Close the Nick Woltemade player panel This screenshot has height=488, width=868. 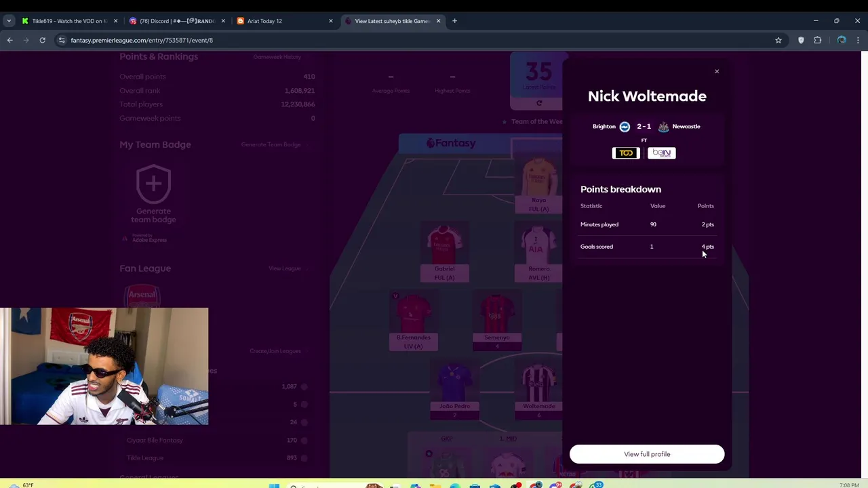pyautogui.click(x=717, y=71)
